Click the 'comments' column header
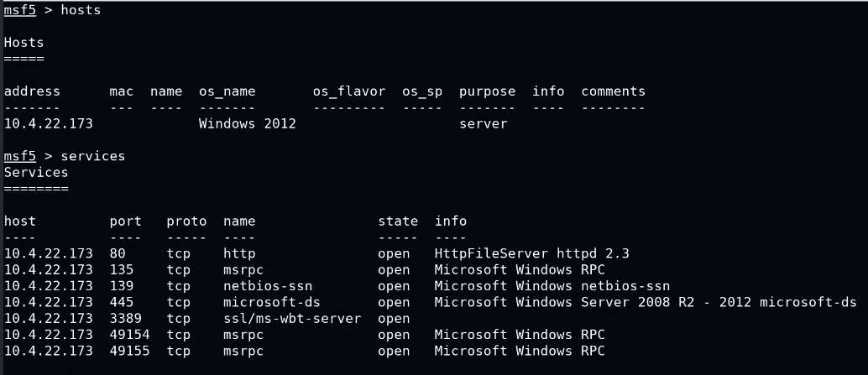Screen dimensions: 868x375 click(x=613, y=91)
